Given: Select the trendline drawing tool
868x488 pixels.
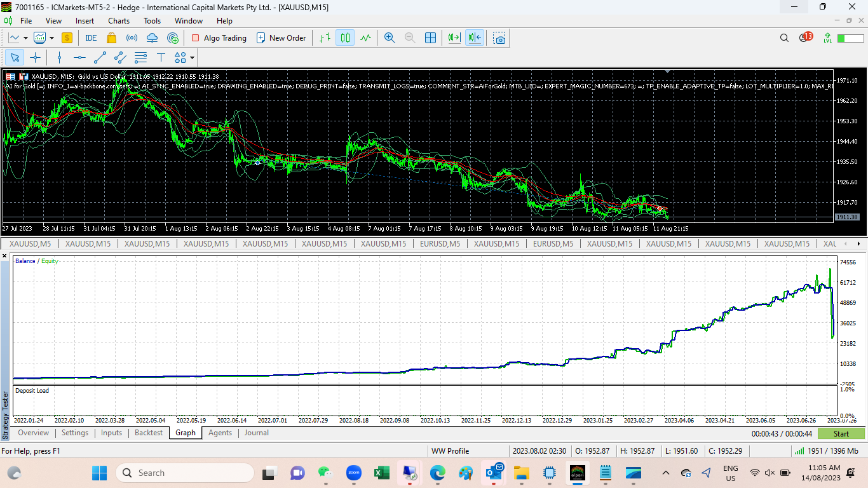Looking at the screenshot, I should (100, 58).
